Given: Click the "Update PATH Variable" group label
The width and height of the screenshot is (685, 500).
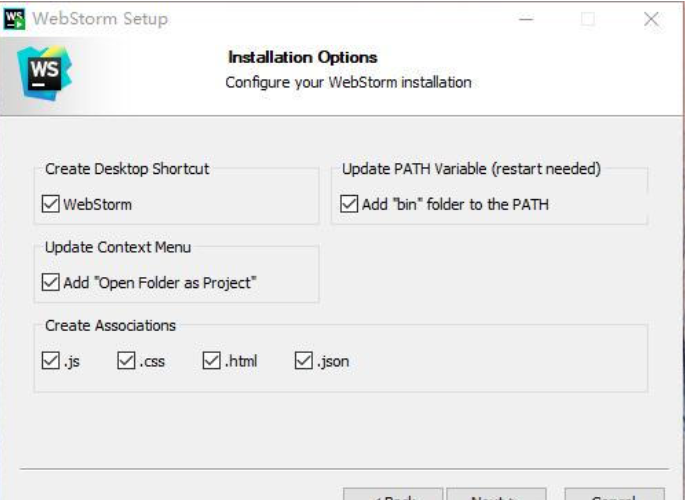Looking at the screenshot, I should pyautogui.click(x=471, y=169).
